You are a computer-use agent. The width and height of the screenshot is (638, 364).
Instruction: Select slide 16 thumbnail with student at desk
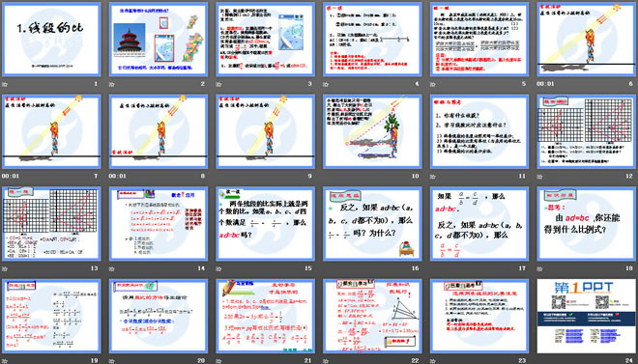372,224
